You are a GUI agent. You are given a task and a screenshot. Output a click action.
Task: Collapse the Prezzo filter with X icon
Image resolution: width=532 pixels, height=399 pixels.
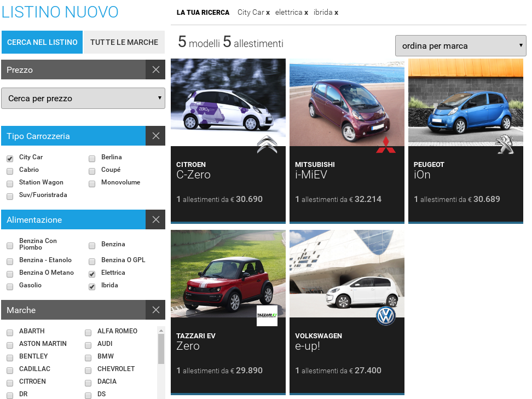[x=155, y=70]
